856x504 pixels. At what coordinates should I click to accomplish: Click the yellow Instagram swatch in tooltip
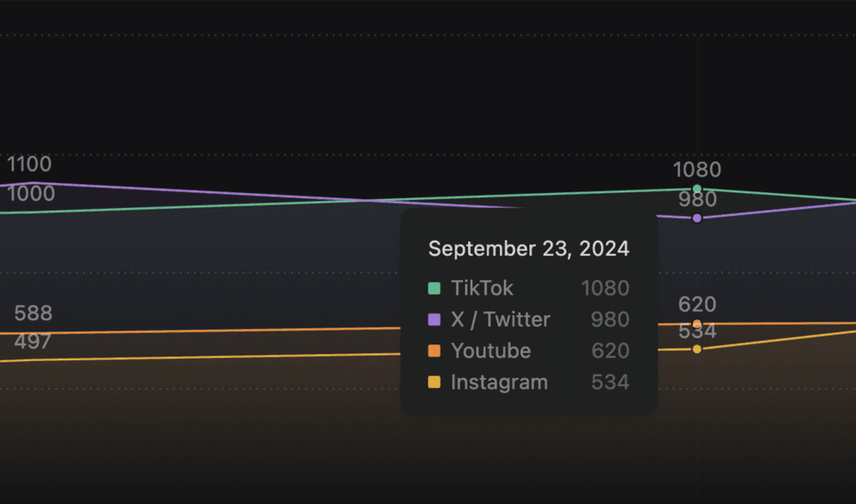435,383
